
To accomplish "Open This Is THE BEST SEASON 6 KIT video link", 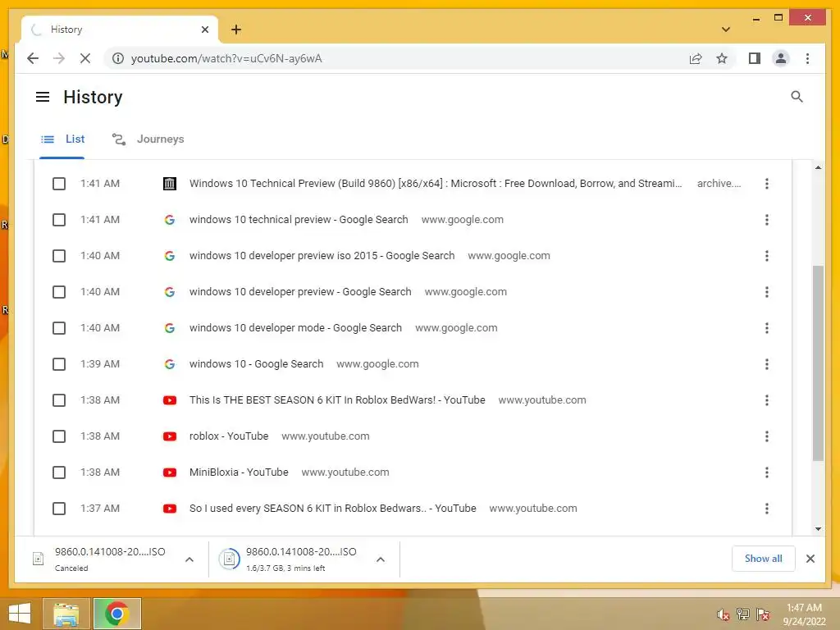I will coord(337,400).
